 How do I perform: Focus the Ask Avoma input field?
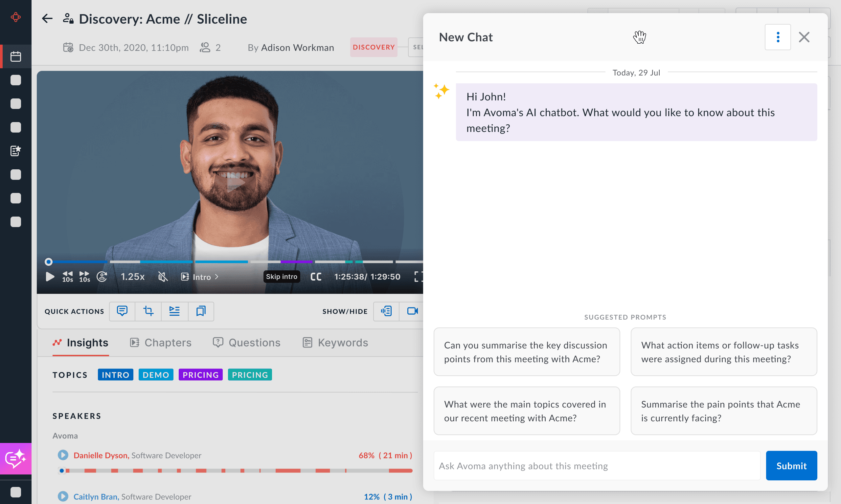click(597, 466)
